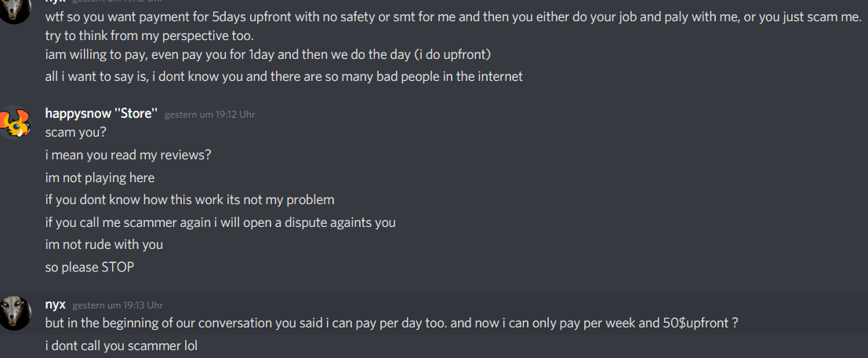The image size is (868, 358).
Task: Select the message about 50$ upfront per week
Action: (391, 323)
